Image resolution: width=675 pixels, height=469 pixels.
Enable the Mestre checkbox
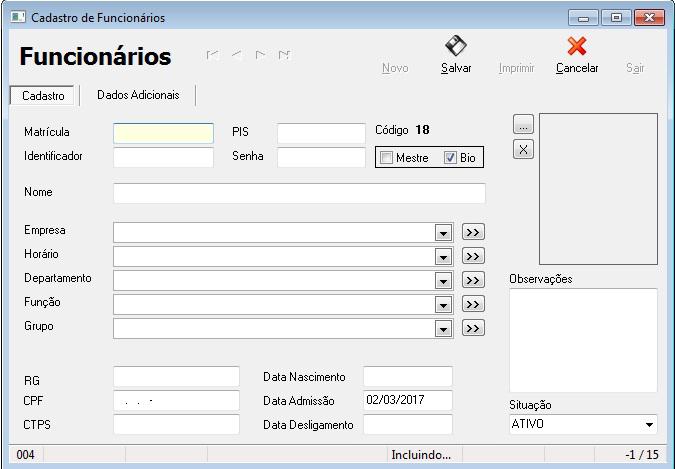(387, 158)
